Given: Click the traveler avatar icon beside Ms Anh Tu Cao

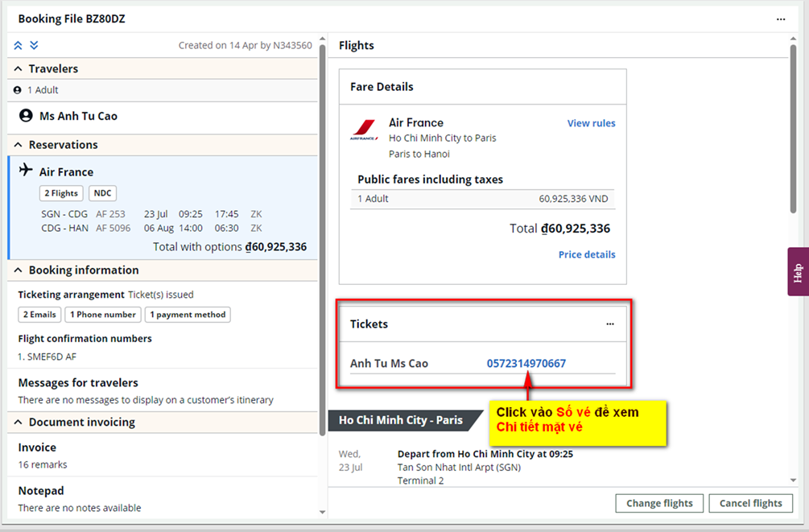Looking at the screenshot, I should [26, 116].
